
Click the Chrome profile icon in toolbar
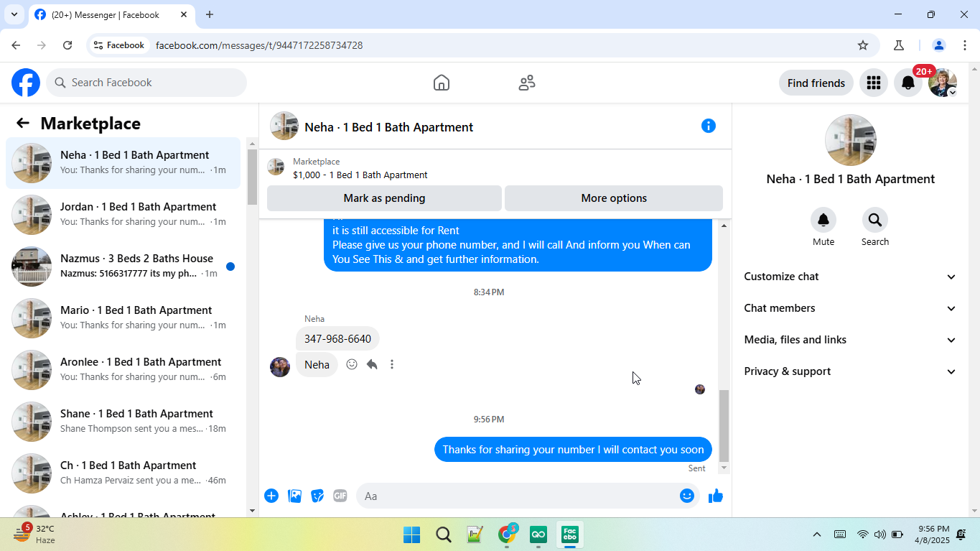938,45
